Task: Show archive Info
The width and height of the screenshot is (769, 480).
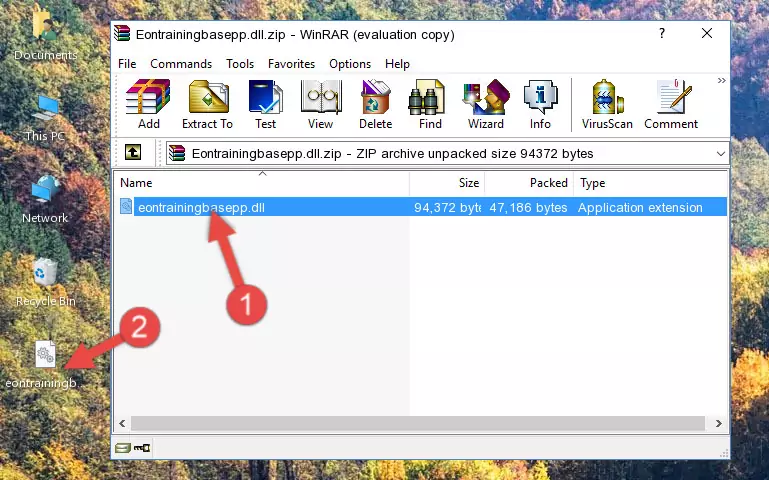Action: (x=540, y=104)
